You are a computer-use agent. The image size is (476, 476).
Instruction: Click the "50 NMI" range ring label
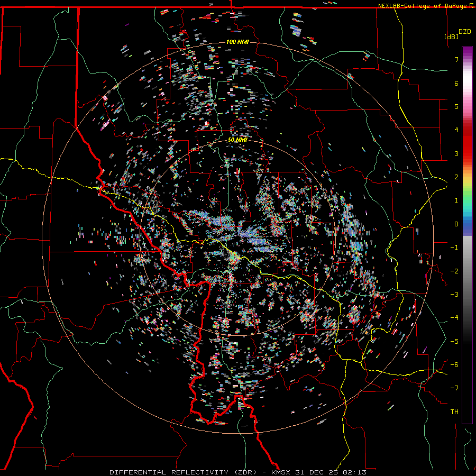237,140
